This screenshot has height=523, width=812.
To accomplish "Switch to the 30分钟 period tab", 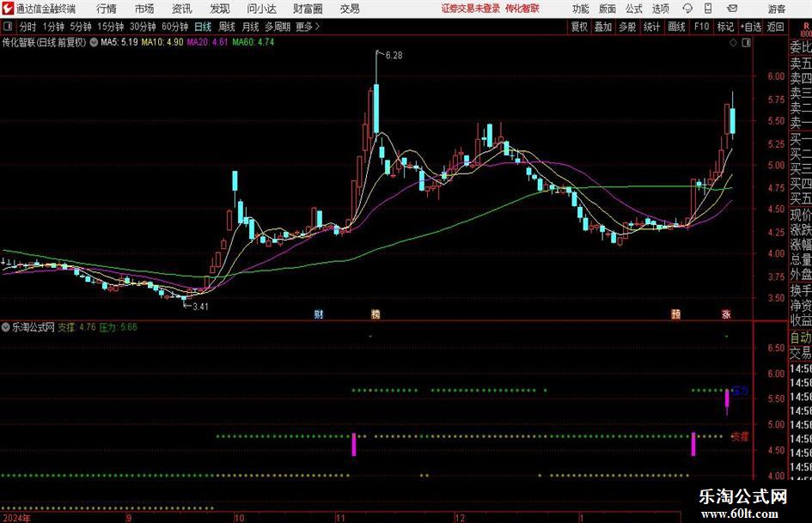I will tap(143, 27).
